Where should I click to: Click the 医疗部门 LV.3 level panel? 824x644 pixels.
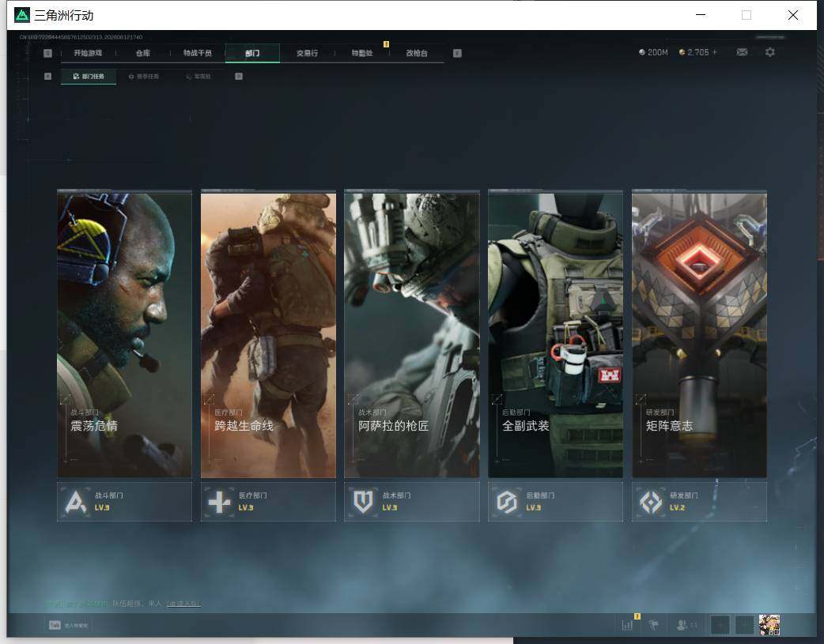pos(269,502)
